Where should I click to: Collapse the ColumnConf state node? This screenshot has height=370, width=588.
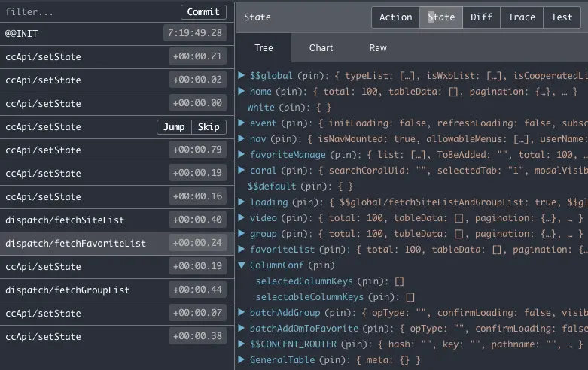242,265
